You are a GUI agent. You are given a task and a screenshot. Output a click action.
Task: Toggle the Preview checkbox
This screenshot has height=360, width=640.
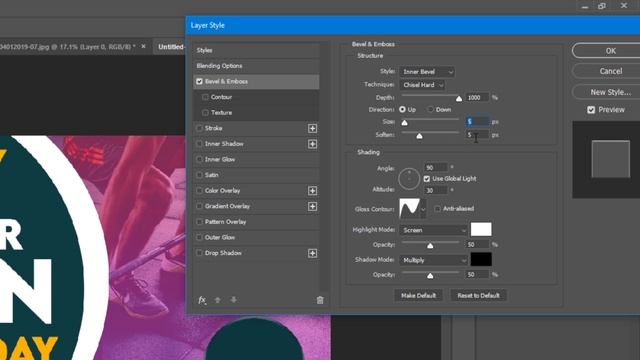pos(591,110)
